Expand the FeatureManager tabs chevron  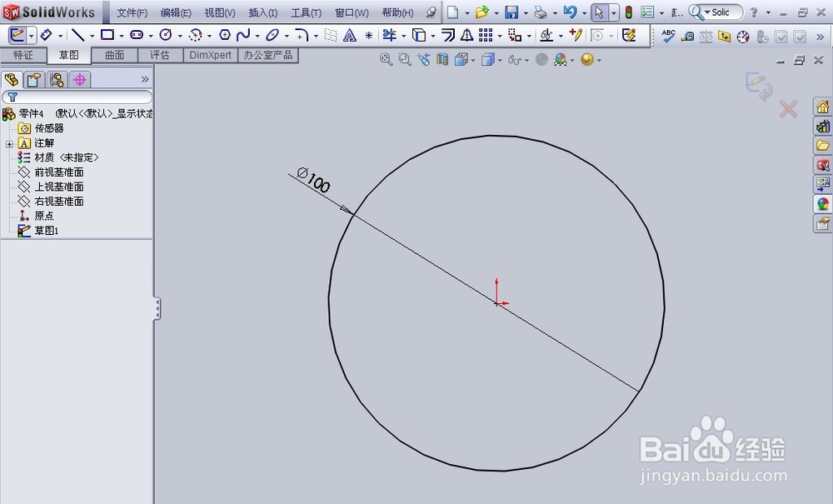(145, 79)
